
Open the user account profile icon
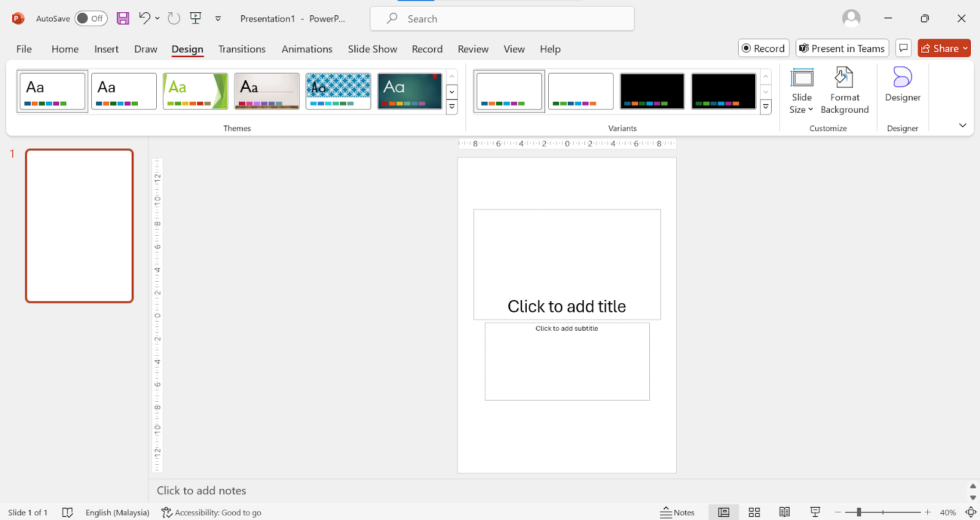coord(851,18)
